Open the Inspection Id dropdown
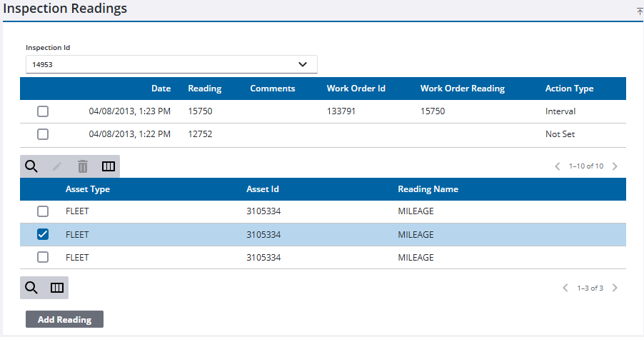The width and height of the screenshot is (644, 337). click(171, 64)
